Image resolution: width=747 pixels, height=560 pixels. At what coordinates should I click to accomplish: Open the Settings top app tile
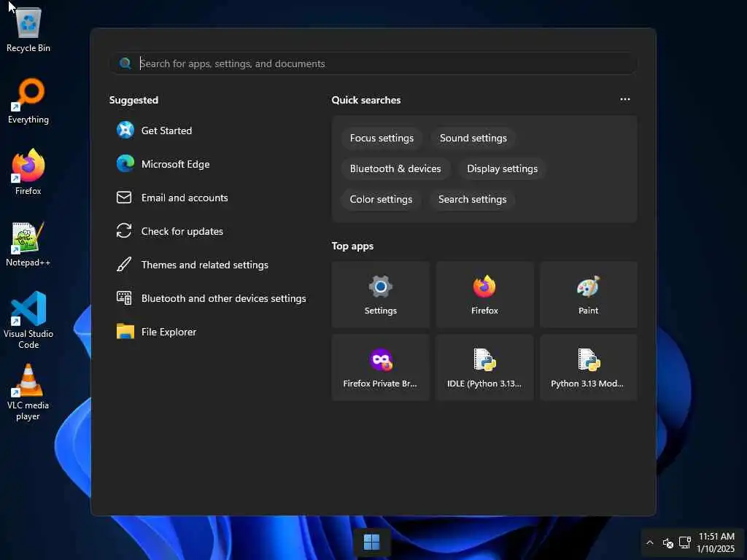coord(381,295)
